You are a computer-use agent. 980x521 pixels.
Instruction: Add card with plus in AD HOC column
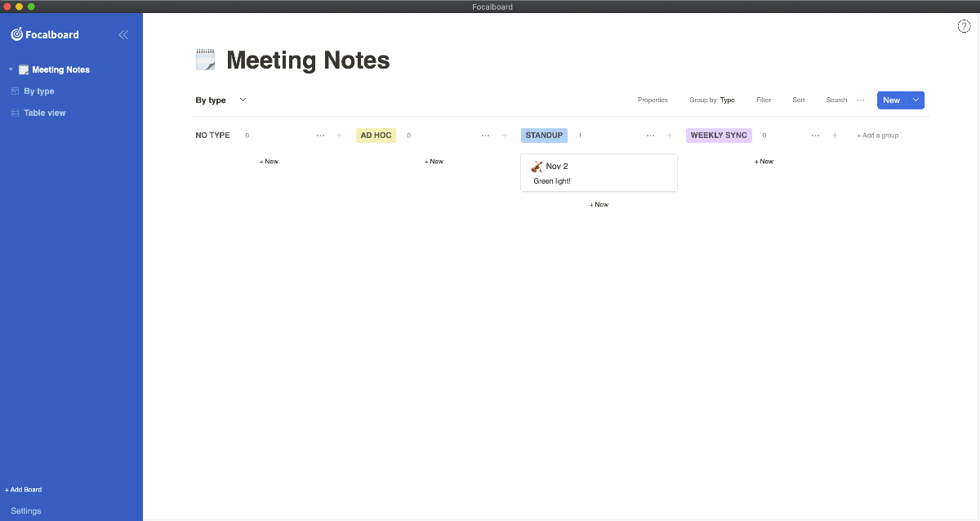tap(505, 136)
